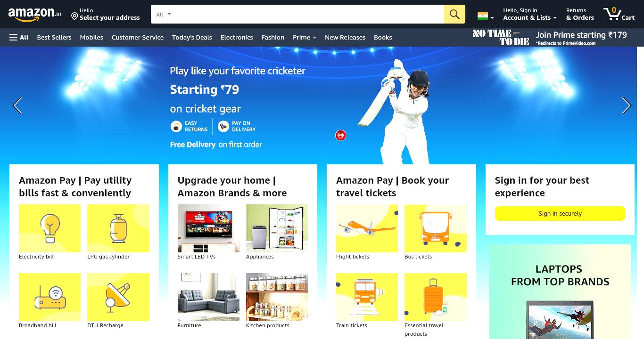Click the Sign in securely button

560,213
